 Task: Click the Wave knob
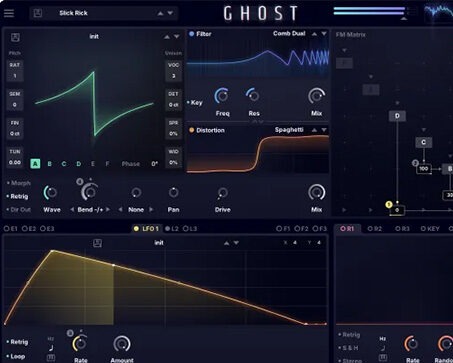pos(51,192)
